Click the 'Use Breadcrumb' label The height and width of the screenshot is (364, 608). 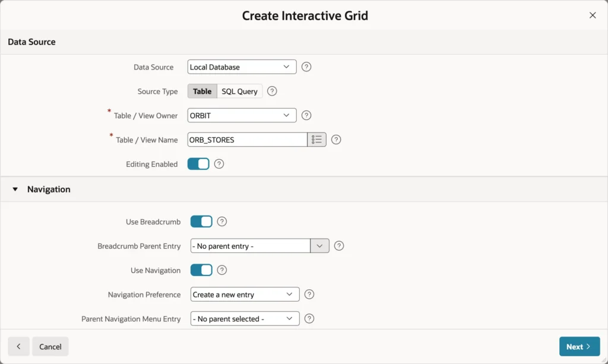click(x=153, y=221)
